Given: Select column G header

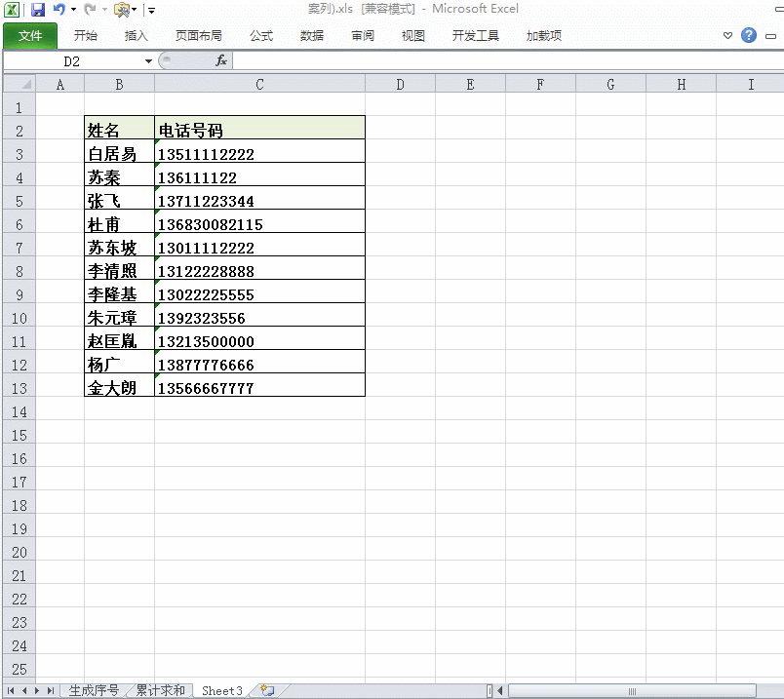Looking at the screenshot, I should coord(610,85).
